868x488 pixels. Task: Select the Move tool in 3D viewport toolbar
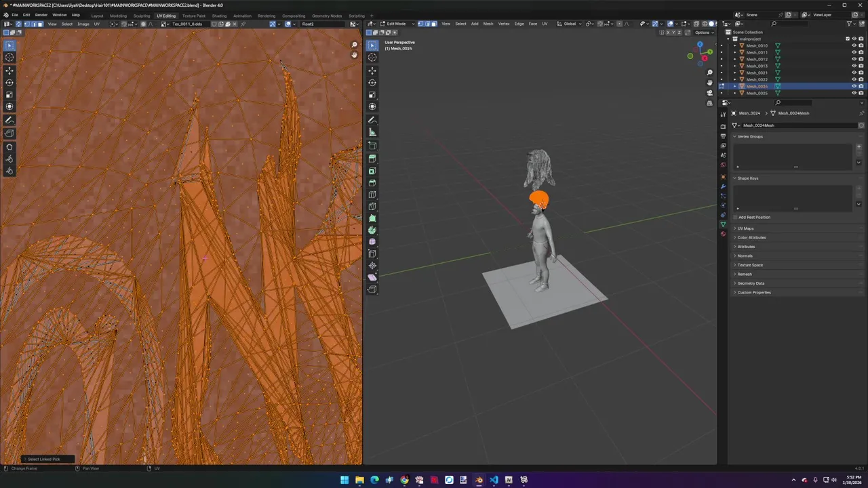coord(372,70)
